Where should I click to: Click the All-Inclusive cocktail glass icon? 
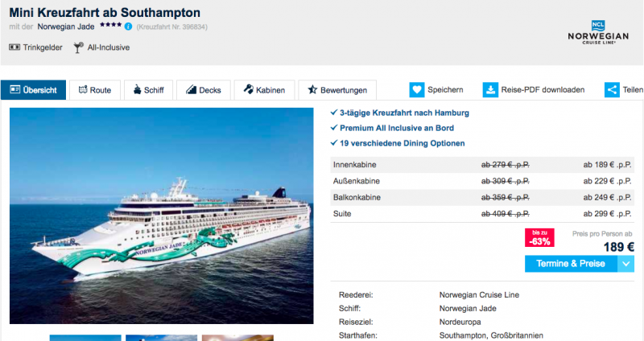click(78, 47)
